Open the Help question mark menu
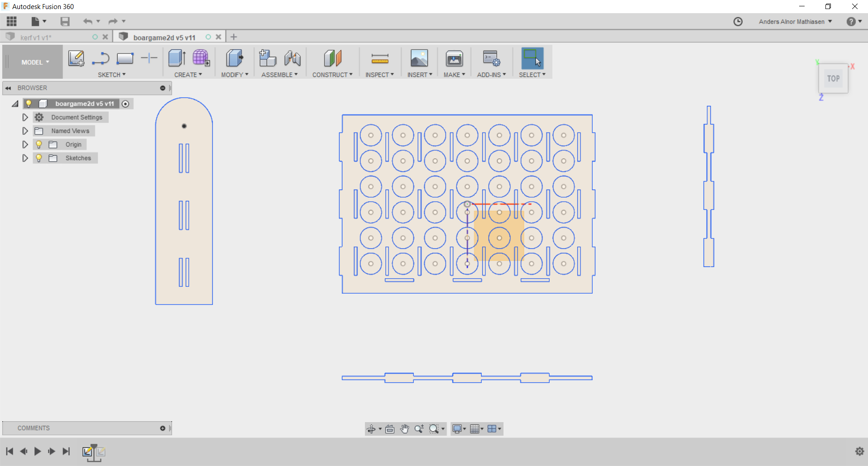Image resolution: width=868 pixels, height=466 pixels. point(854,22)
